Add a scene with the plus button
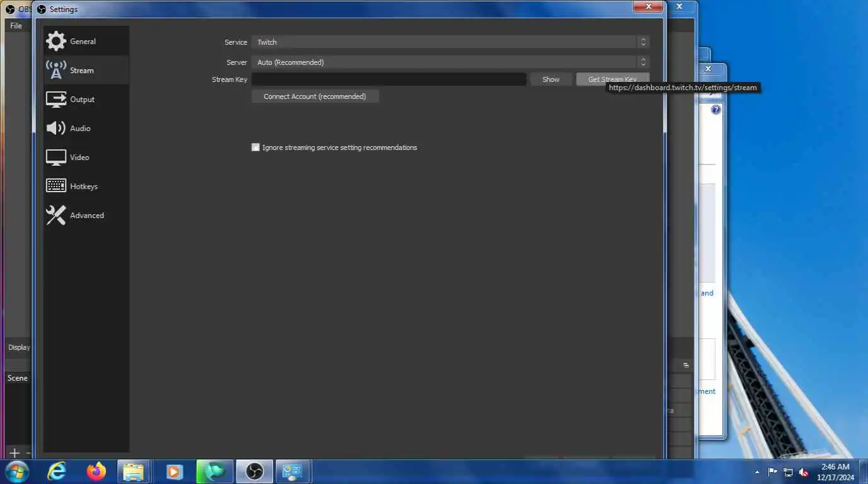This screenshot has height=484, width=868. [14, 453]
